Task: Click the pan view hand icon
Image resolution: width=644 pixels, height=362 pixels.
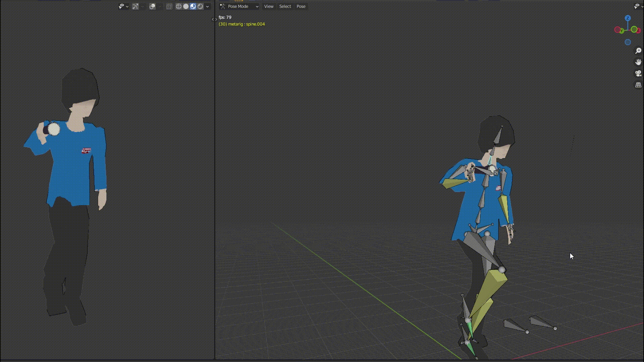Action: click(638, 62)
